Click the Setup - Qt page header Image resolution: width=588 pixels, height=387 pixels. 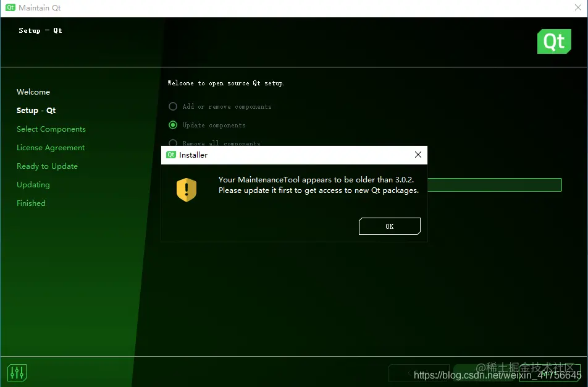41,31
